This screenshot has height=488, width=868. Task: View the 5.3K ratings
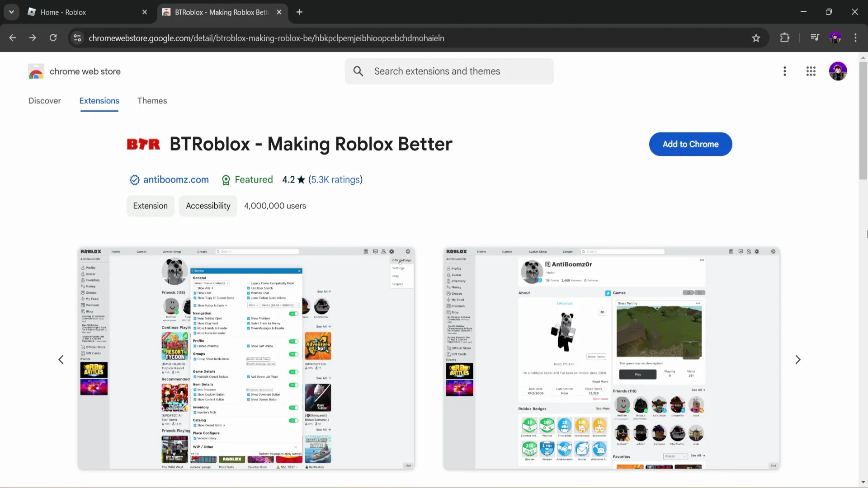coord(335,179)
